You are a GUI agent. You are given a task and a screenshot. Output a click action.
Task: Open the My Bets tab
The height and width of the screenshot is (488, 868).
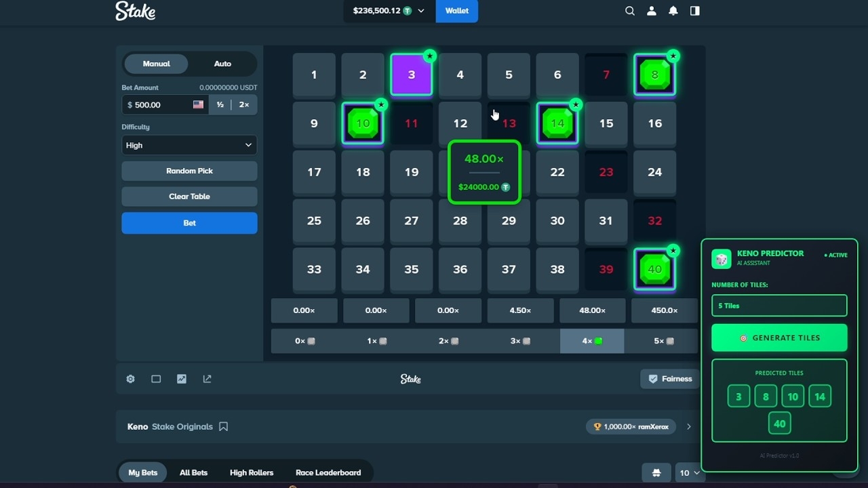(142, 472)
